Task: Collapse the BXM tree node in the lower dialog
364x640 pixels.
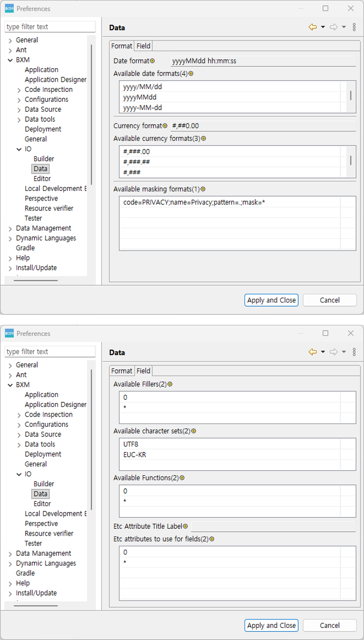Action: point(11,385)
